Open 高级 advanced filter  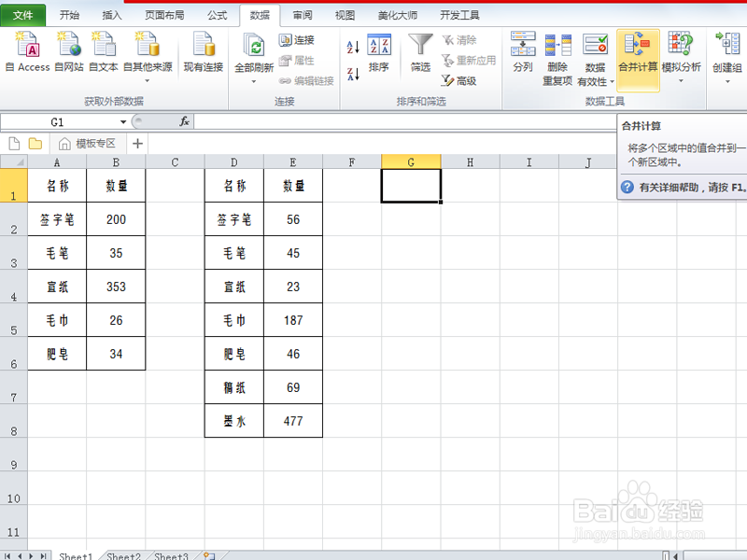459,81
